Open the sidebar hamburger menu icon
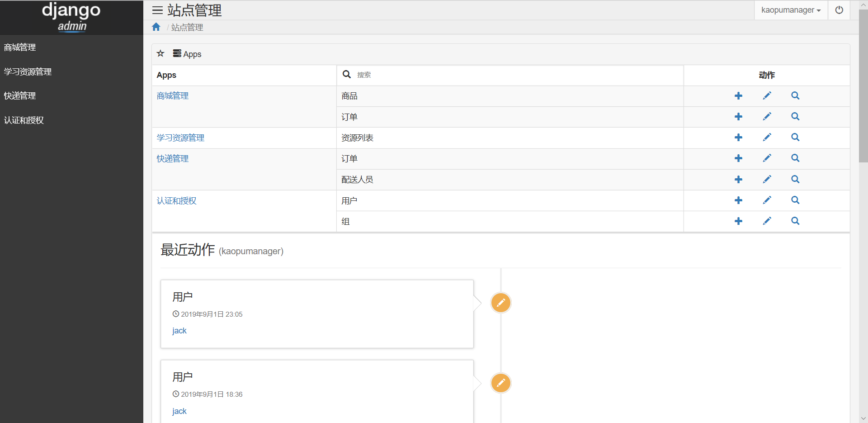The height and width of the screenshot is (423, 868). point(157,10)
